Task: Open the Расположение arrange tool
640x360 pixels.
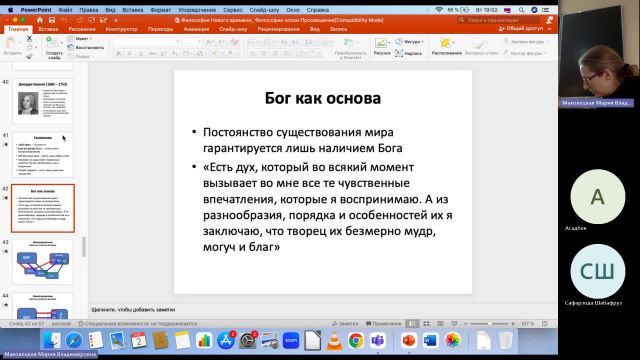Action: [445, 43]
